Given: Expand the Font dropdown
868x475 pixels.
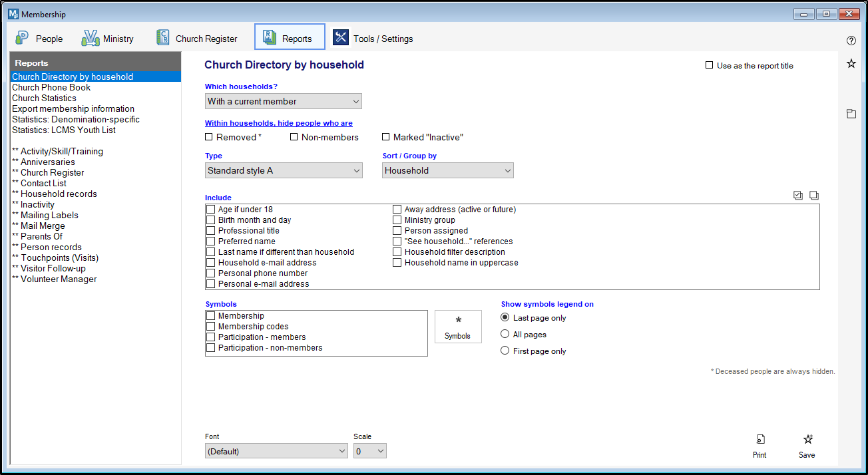Looking at the screenshot, I should click(276, 451).
